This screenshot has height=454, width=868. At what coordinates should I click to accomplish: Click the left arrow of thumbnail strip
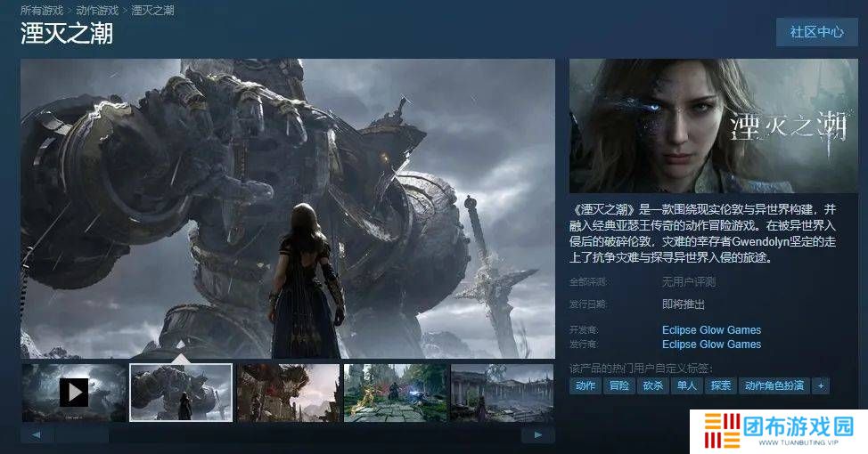[x=37, y=434]
